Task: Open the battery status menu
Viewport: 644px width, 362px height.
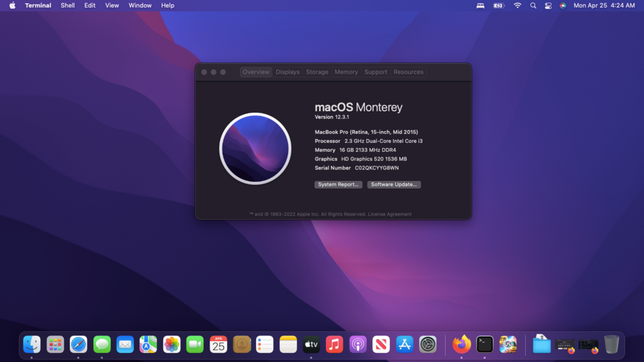Action: (499, 6)
